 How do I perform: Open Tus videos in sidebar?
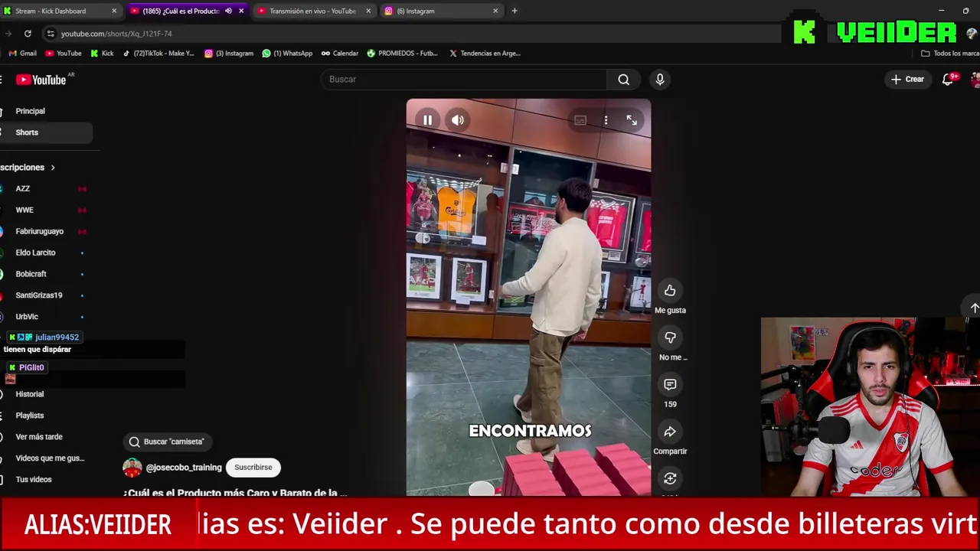coord(34,480)
